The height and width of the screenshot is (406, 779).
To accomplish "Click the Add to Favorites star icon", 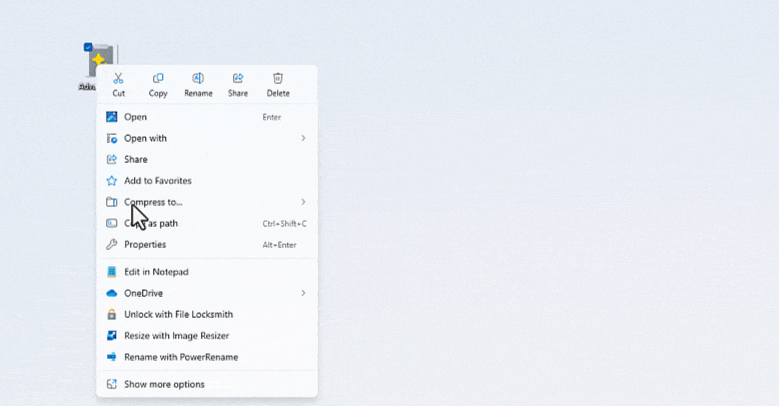I will 112,181.
